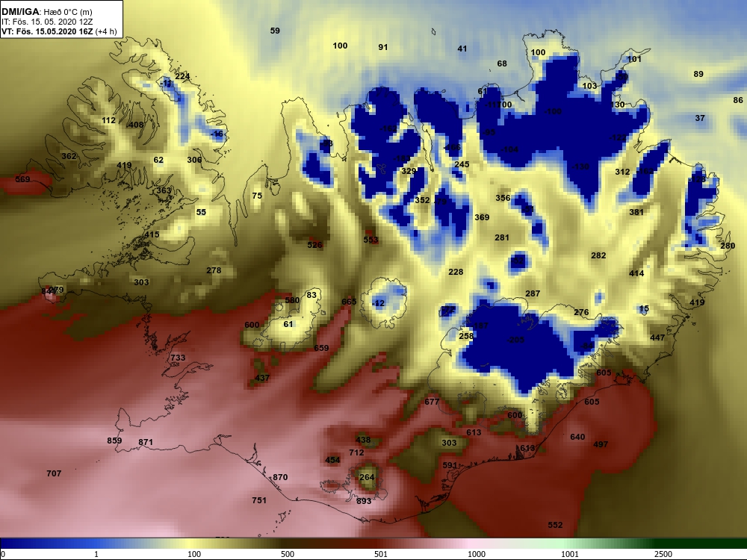Click the map value '89'
The image size is (747, 560).
698,74
